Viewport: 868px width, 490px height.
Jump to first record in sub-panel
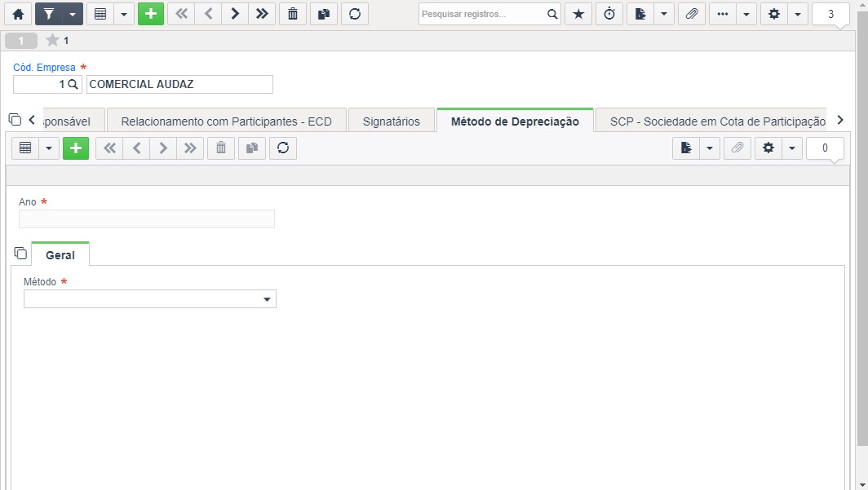point(109,148)
